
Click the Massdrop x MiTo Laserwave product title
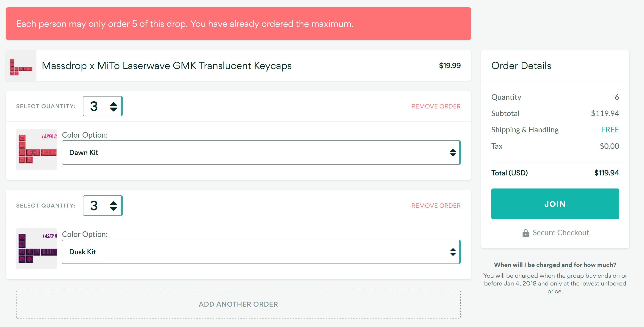[166, 66]
